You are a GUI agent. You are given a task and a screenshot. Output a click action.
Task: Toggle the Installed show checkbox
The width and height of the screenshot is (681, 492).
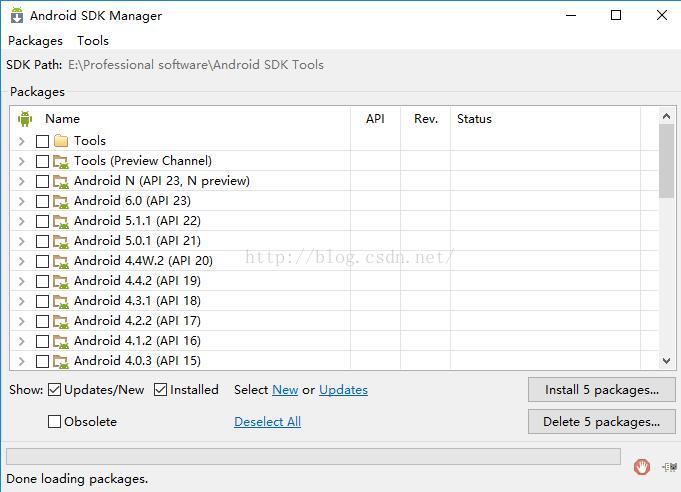(x=160, y=390)
